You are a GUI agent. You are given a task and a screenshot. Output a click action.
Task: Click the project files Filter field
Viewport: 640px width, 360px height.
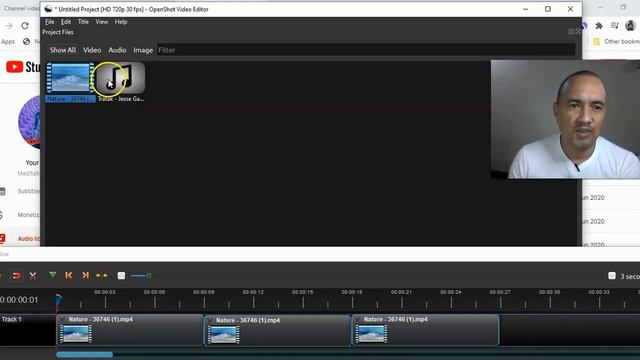pos(366,50)
